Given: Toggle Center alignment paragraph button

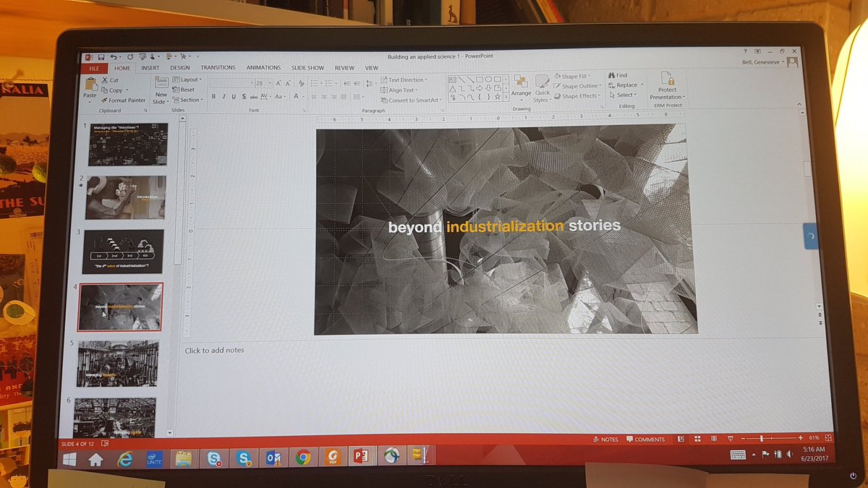Looking at the screenshot, I should 325,97.
